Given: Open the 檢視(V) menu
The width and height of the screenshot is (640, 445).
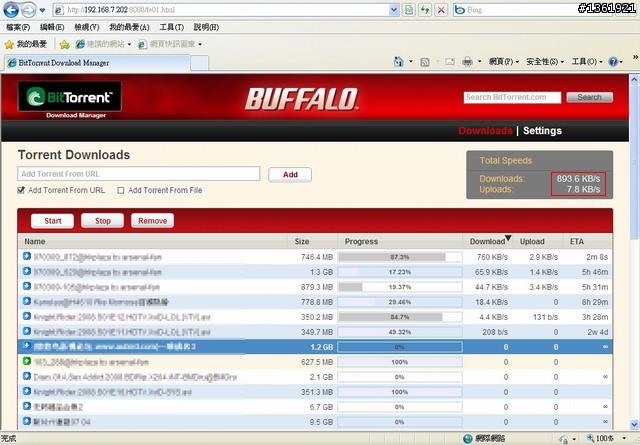Looking at the screenshot, I should tap(87, 27).
